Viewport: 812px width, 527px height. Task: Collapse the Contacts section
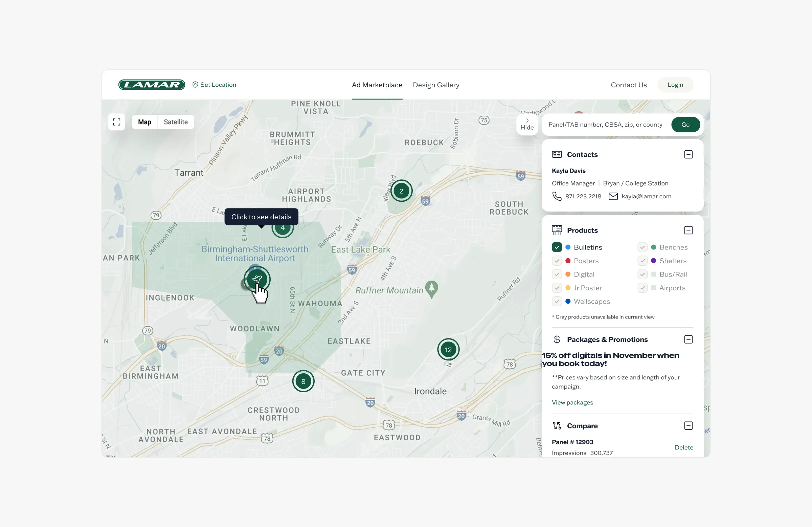688,154
